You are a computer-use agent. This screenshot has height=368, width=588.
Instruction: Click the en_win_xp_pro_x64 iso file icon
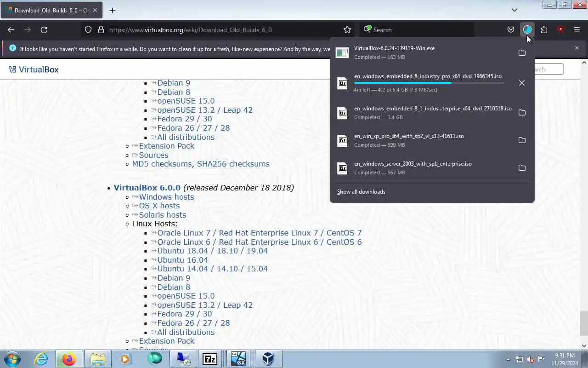click(x=342, y=140)
